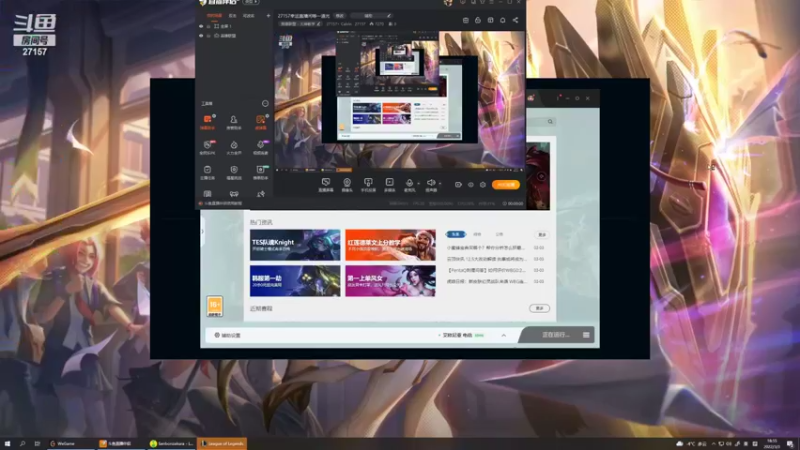Open the calendar-shaped task tool in the toolbox
The width and height of the screenshot is (800, 450).
[208, 172]
